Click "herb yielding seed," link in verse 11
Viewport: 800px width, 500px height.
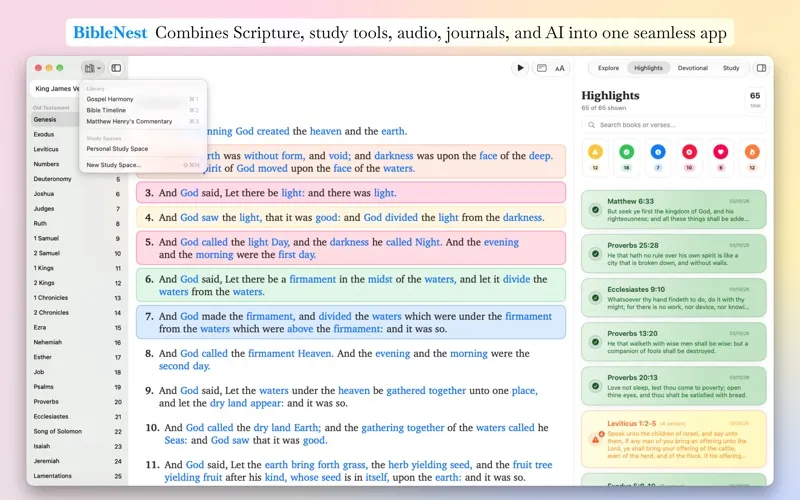[430, 465]
